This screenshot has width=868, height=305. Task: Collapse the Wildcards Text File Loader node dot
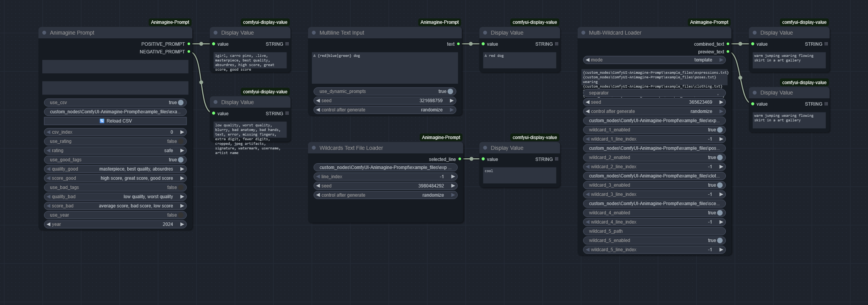click(314, 148)
